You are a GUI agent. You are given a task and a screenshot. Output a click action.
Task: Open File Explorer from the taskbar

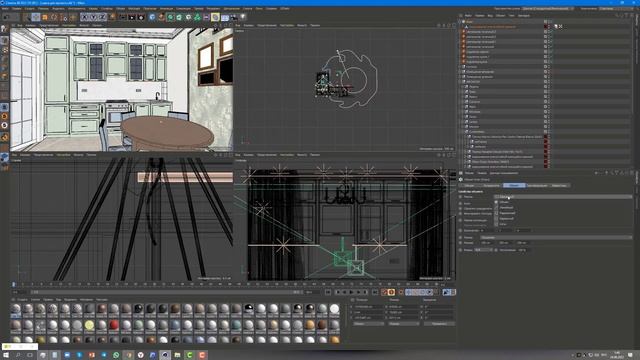177,355
